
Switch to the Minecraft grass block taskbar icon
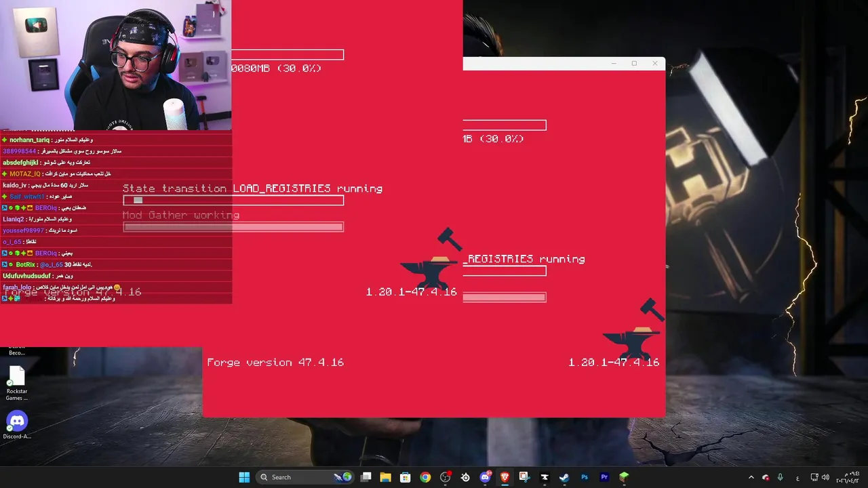point(624,477)
